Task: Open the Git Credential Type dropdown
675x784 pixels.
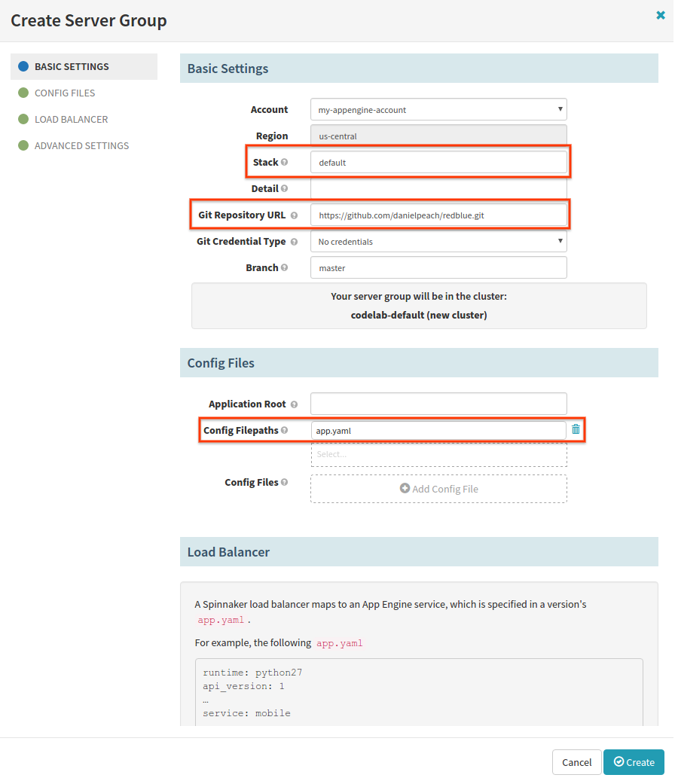Action: [438, 241]
